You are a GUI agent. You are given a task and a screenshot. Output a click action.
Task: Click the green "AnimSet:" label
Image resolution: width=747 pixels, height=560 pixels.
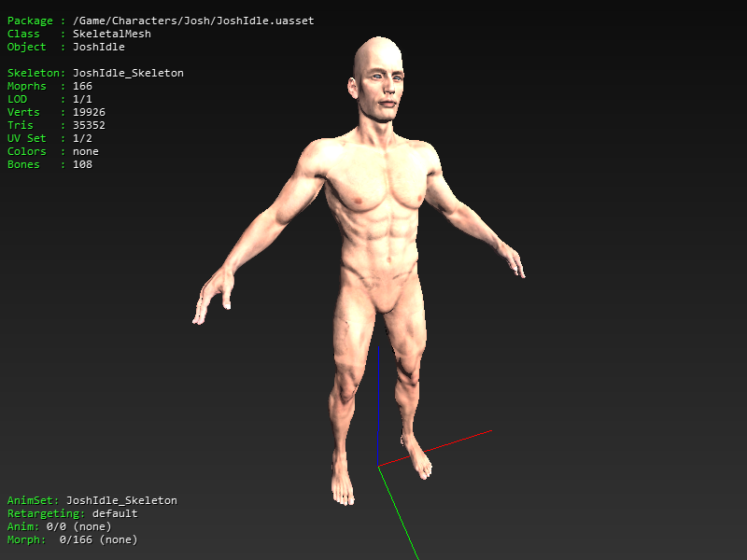pos(34,500)
